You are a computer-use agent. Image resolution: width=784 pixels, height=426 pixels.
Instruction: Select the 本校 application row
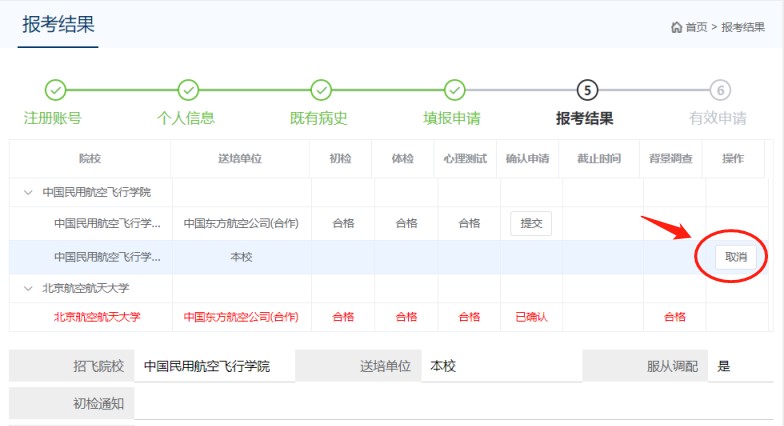[240, 257]
